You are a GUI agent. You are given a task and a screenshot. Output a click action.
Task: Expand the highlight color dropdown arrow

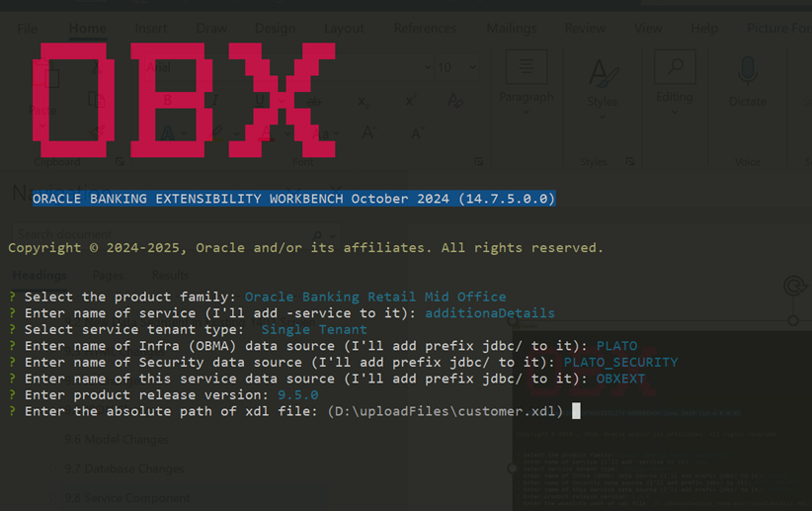(236, 133)
